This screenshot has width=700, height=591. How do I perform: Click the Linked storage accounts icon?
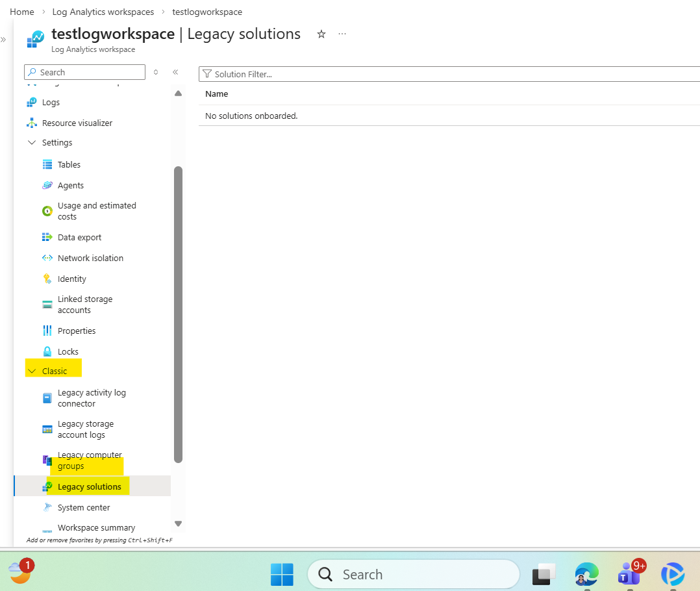pos(47,305)
